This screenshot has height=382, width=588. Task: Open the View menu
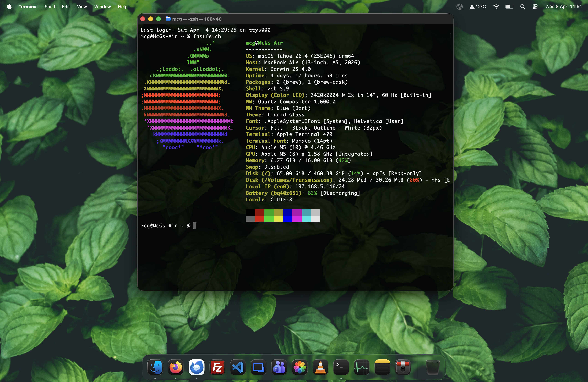(82, 7)
